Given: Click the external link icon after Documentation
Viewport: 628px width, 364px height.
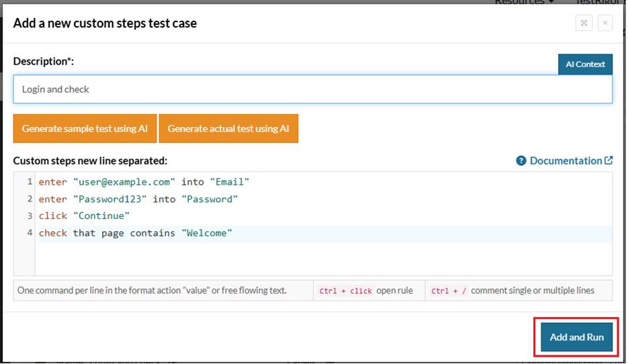Looking at the screenshot, I should (609, 161).
